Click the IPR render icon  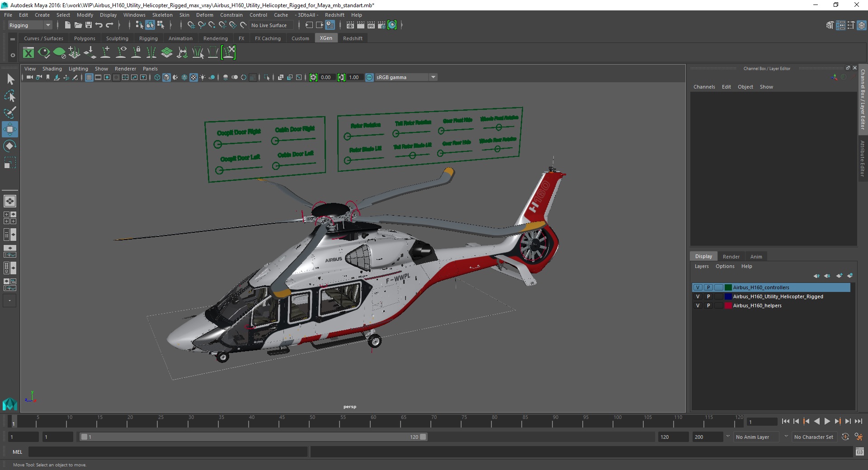click(371, 25)
